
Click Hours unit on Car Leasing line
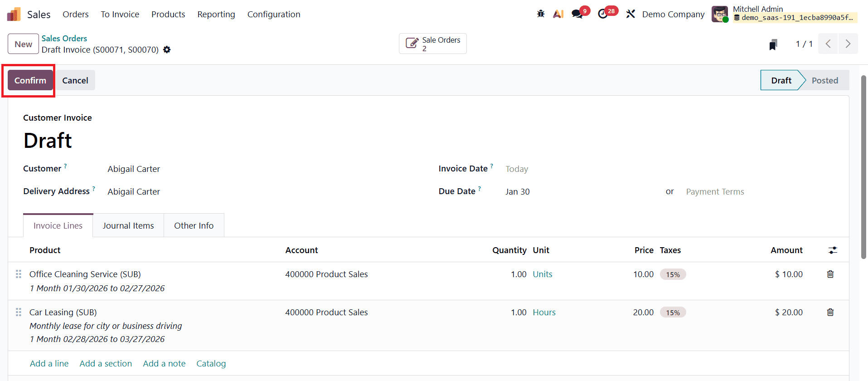[x=544, y=312]
